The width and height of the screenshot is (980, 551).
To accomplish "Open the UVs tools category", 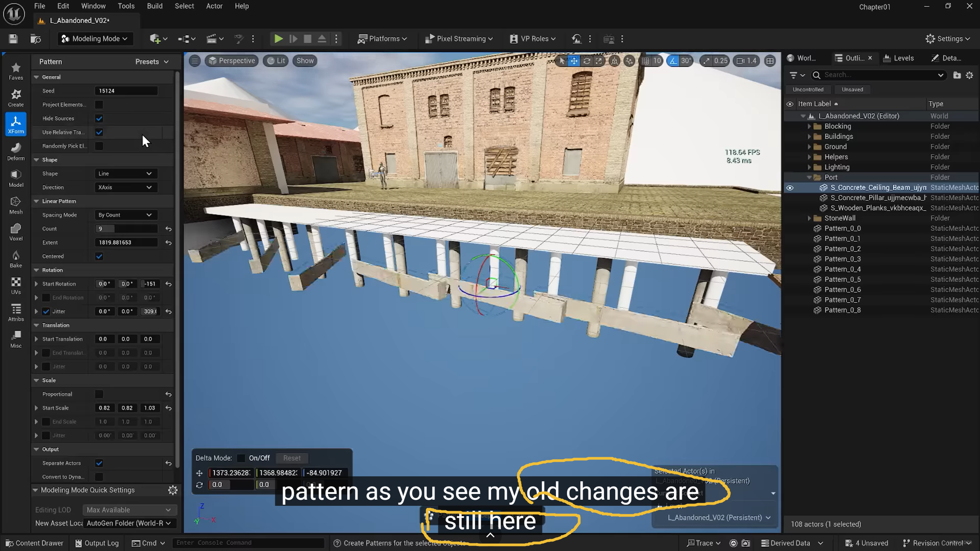I will [16, 285].
